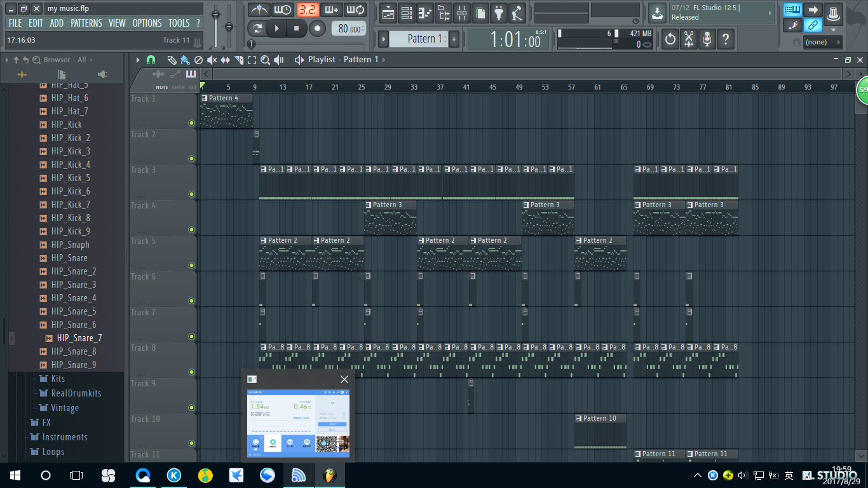Select the Playback scrub tool in Playlist
Screen dimensions: 868x488
click(x=278, y=60)
